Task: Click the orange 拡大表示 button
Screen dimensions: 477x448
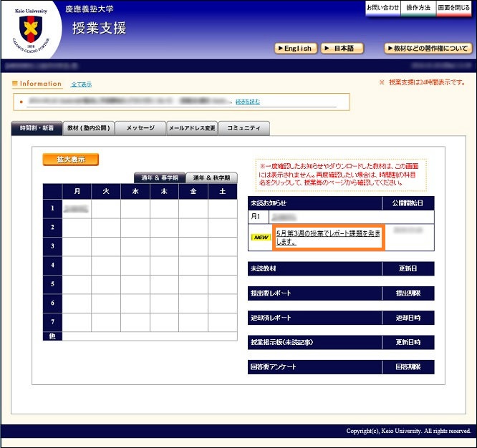Action: pyautogui.click(x=70, y=160)
